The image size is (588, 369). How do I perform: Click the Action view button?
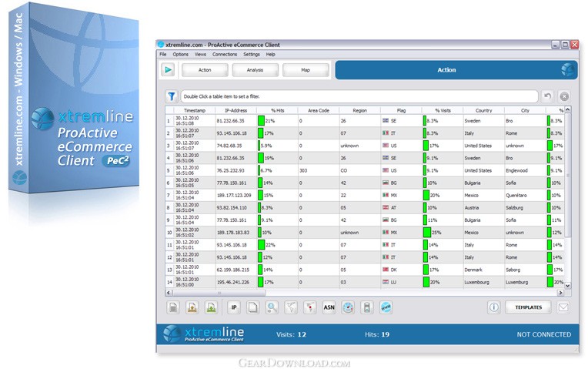tap(205, 70)
